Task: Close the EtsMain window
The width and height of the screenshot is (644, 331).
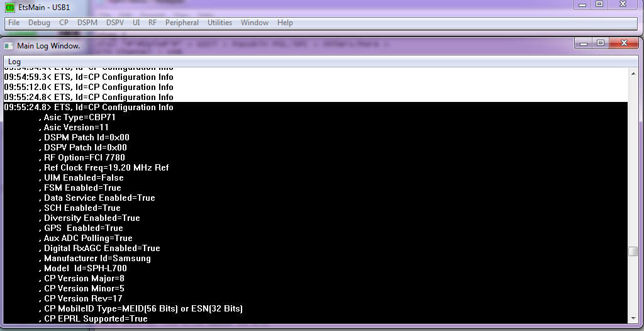Action: (x=623, y=4)
